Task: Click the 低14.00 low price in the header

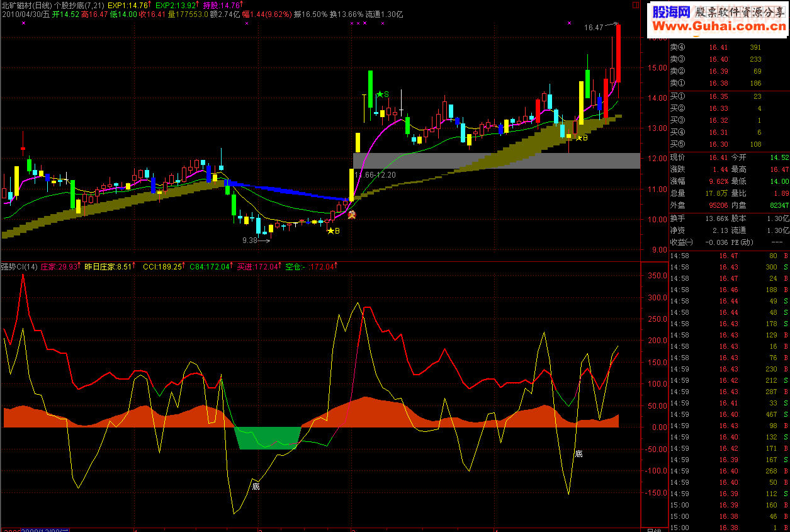Action: tap(124, 14)
